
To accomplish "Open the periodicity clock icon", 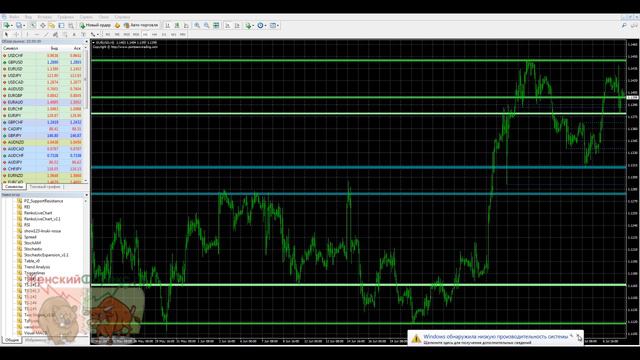I will (x=260, y=25).
